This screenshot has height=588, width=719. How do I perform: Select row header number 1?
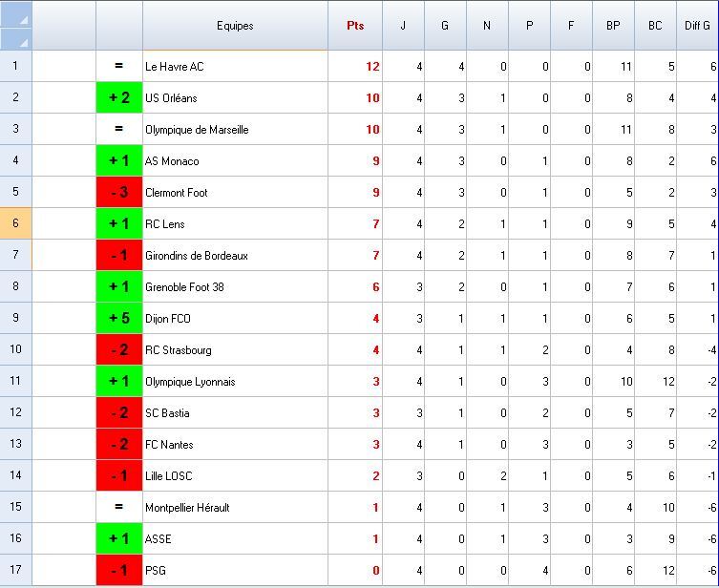[15, 66]
